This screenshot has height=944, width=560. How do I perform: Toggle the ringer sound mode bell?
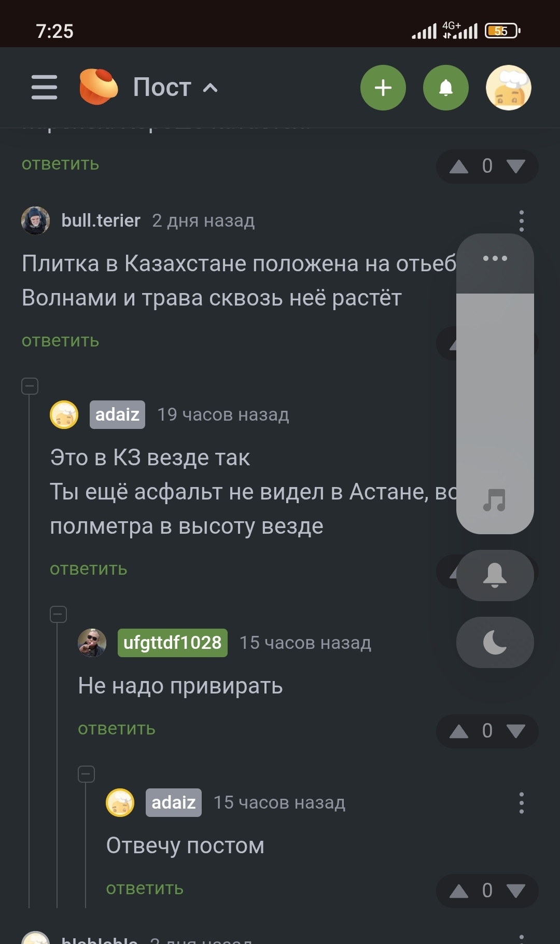(495, 575)
